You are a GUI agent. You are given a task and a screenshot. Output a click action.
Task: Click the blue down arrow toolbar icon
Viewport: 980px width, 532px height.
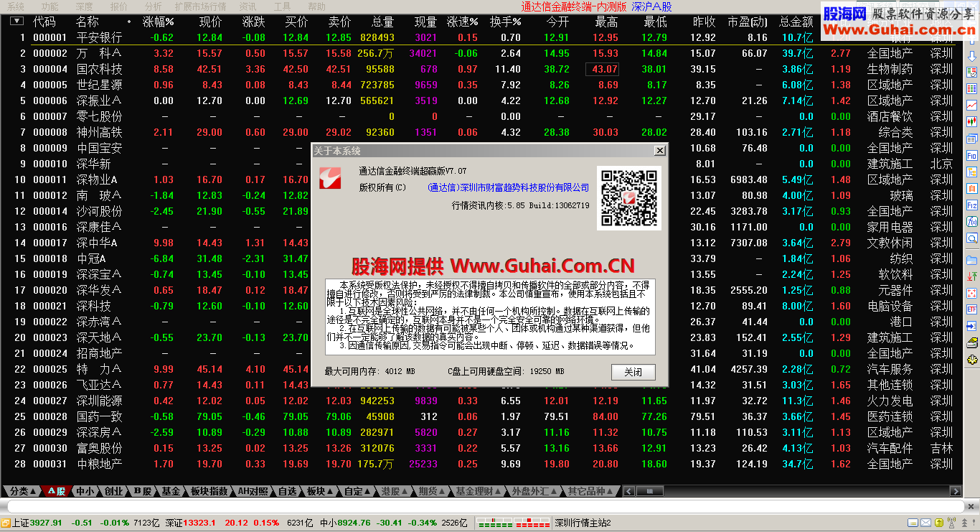(972, 57)
